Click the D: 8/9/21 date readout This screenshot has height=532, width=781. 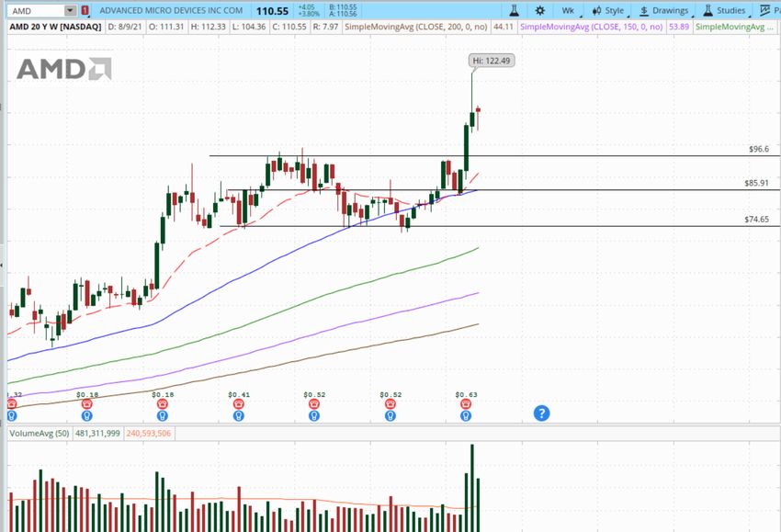tap(125, 27)
